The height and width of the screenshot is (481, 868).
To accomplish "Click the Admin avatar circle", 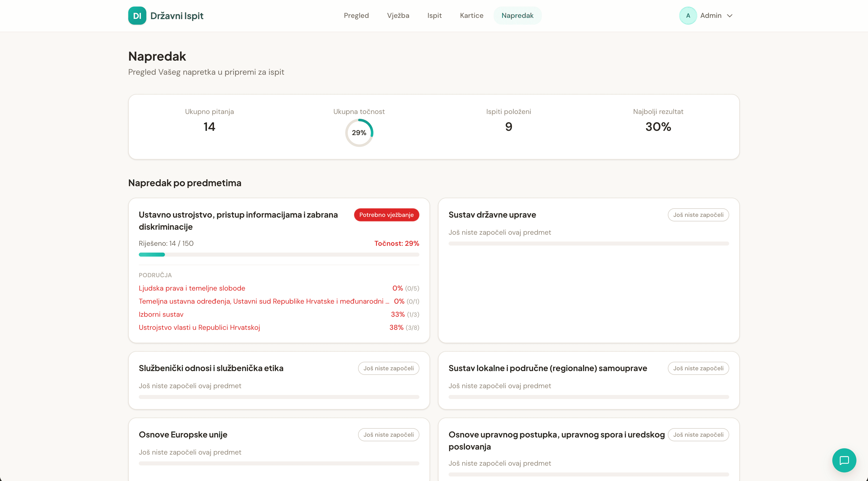I will click(688, 16).
